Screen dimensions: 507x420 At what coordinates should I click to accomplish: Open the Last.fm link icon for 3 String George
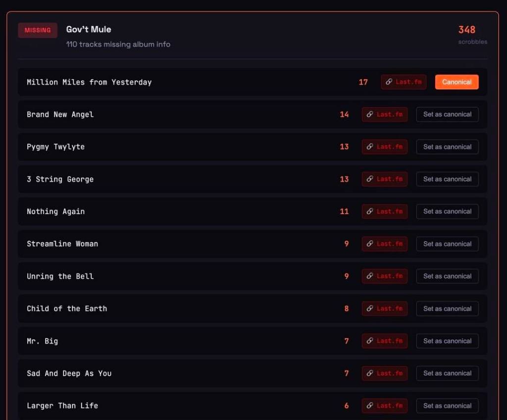pyautogui.click(x=370, y=179)
